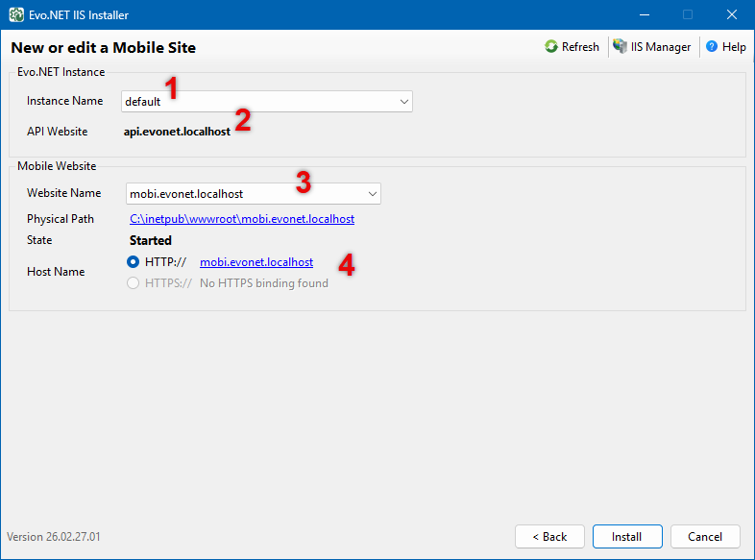This screenshot has width=755, height=560.
Task: Click the Cancel button
Action: point(705,536)
